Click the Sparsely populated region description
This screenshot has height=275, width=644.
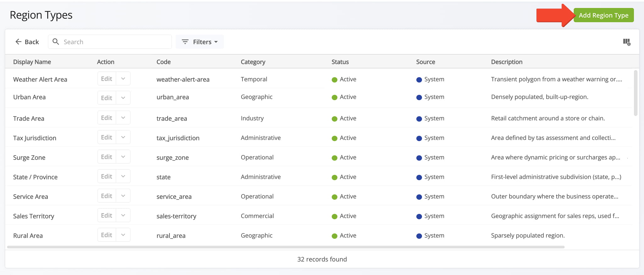point(528,235)
